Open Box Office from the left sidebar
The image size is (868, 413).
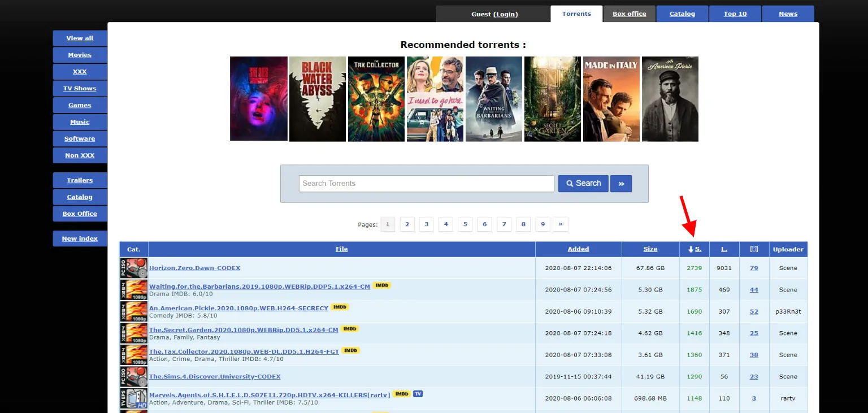[x=80, y=214]
